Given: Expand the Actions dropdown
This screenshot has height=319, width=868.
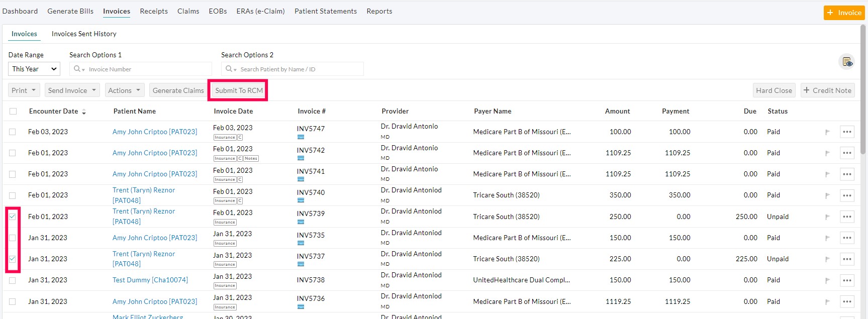Looking at the screenshot, I should [x=125, y=90].
